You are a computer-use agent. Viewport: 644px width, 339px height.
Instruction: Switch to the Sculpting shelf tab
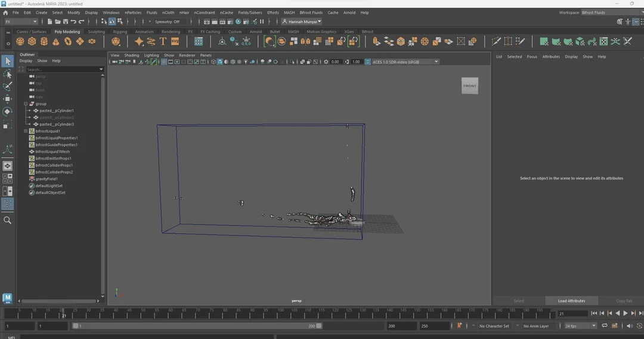pyautogui.click(x=96, y=32)
